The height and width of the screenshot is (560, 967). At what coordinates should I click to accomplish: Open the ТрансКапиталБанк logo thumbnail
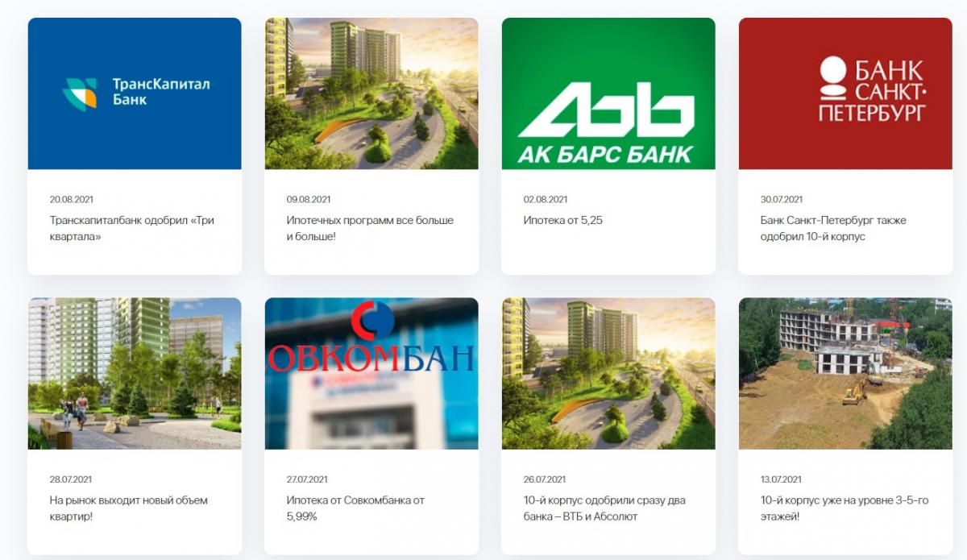[135, 93]
